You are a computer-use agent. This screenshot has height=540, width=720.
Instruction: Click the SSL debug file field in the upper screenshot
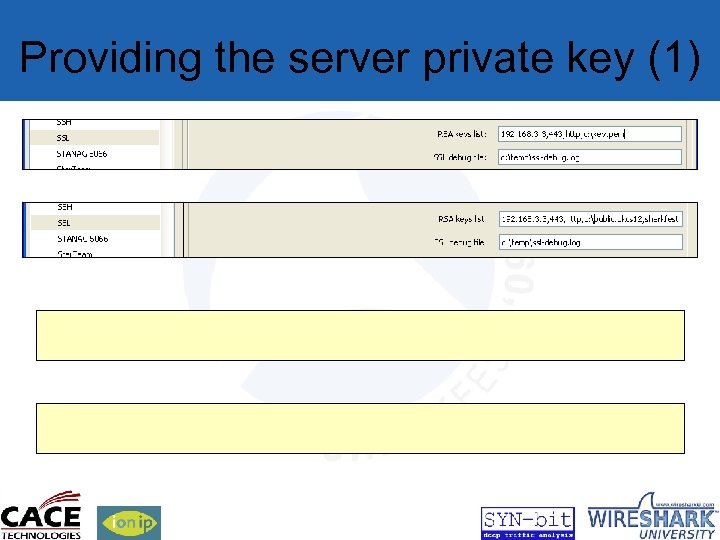pos(590,157)
